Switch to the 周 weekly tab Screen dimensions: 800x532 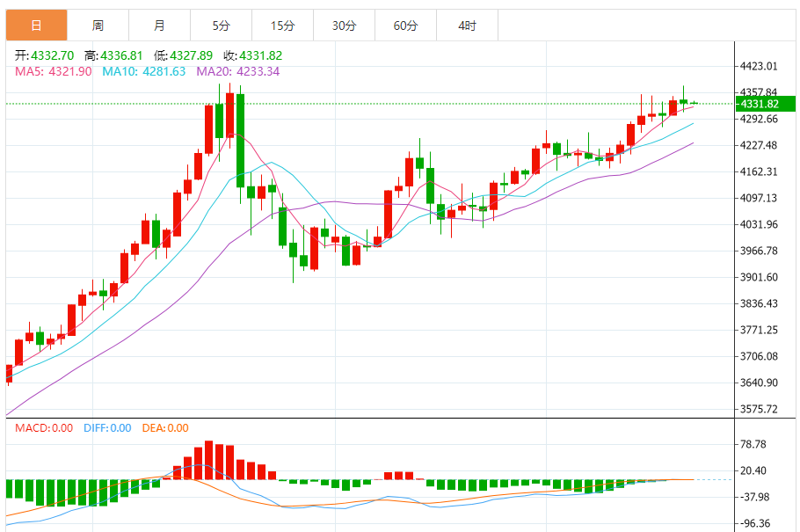98,26
